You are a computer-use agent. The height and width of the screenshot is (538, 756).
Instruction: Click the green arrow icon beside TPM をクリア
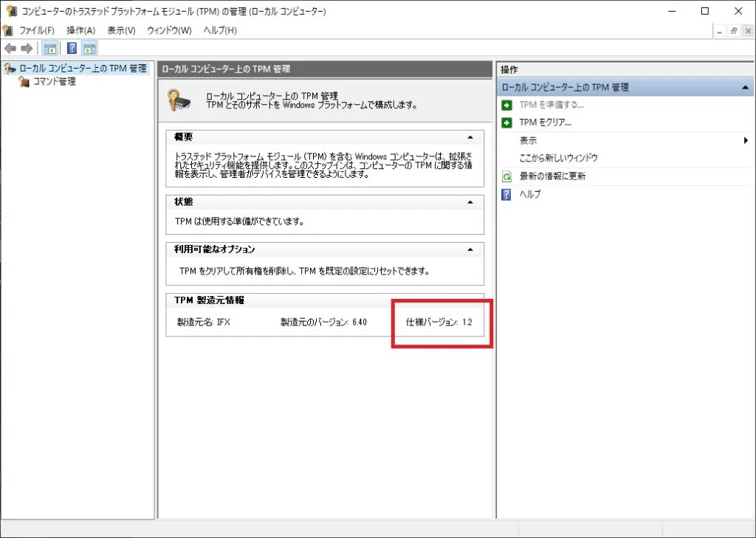click(x=506, y=123)
